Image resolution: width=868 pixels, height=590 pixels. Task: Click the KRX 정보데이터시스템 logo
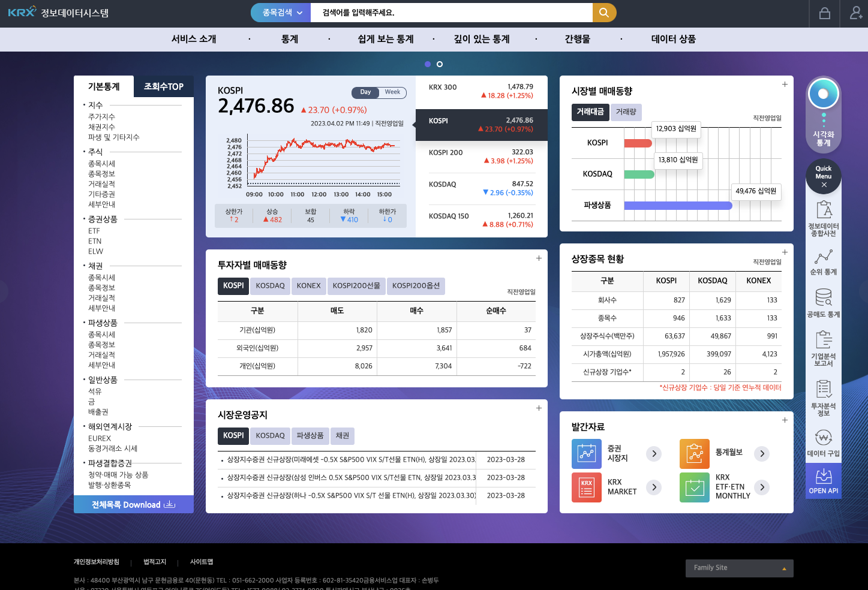pos(58,13)
